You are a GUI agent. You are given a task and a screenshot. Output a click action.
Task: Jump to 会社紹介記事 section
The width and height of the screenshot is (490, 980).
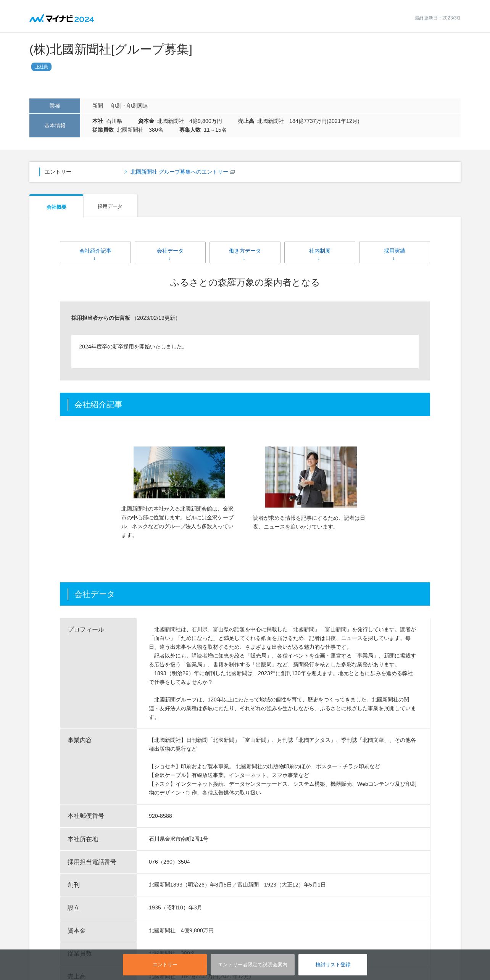pos(95,252)
